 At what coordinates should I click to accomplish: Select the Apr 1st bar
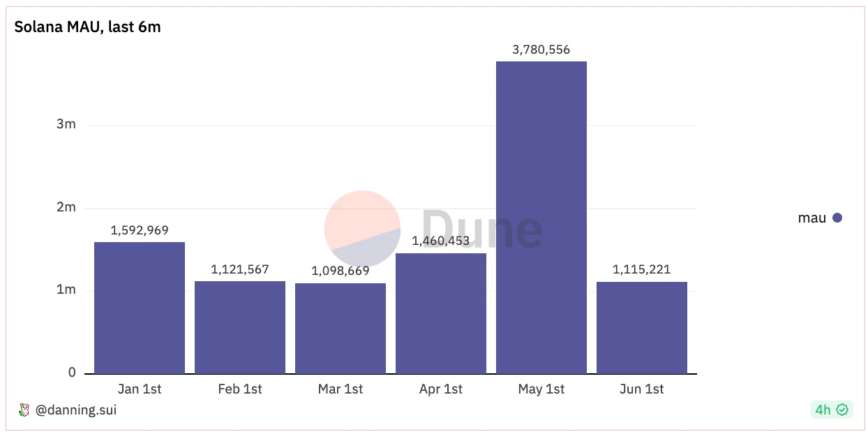(x=441, y=313)
